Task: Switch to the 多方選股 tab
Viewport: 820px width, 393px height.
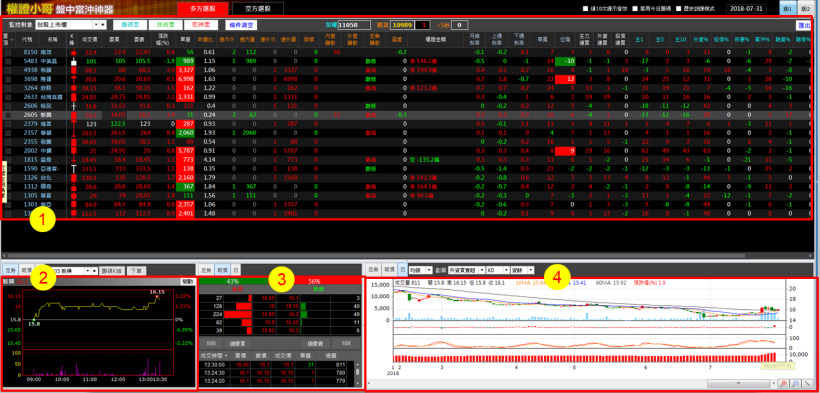Action: [203, 8]
